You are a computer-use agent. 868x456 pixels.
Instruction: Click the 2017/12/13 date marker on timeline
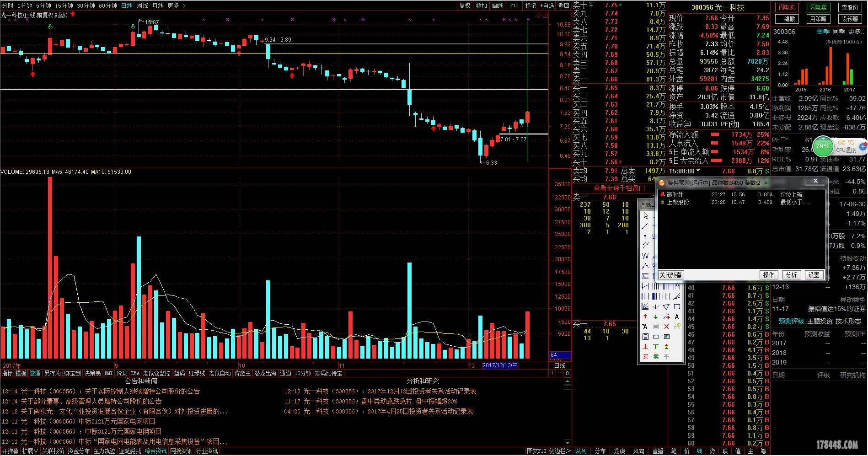(x=500, y=365)
